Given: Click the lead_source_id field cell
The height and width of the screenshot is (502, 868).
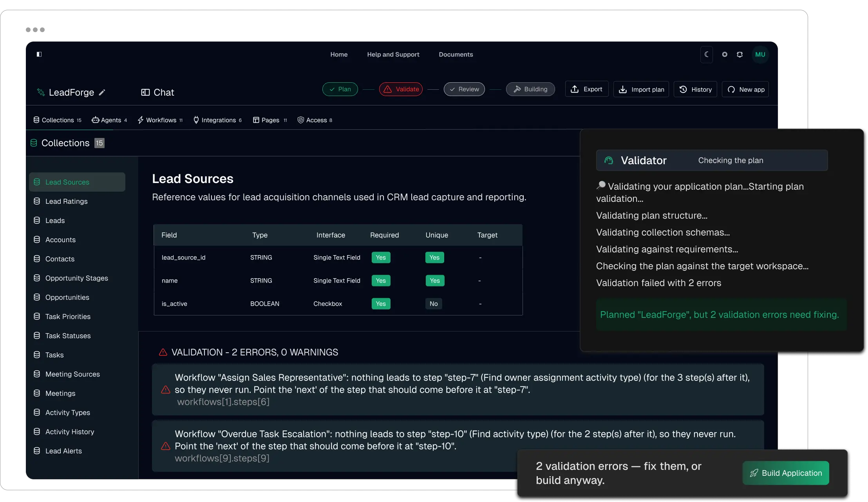Looking at the screenshot, I should [x=183, y=257].
